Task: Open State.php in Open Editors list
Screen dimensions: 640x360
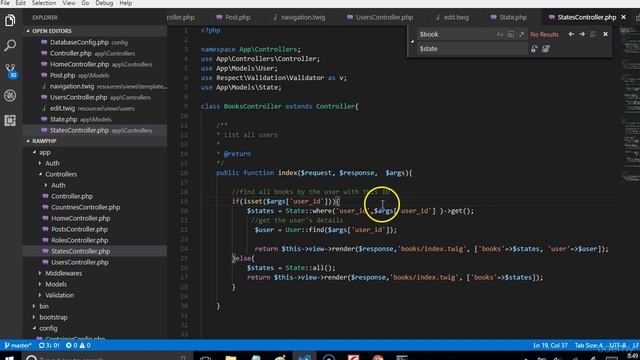Action: 95,119
